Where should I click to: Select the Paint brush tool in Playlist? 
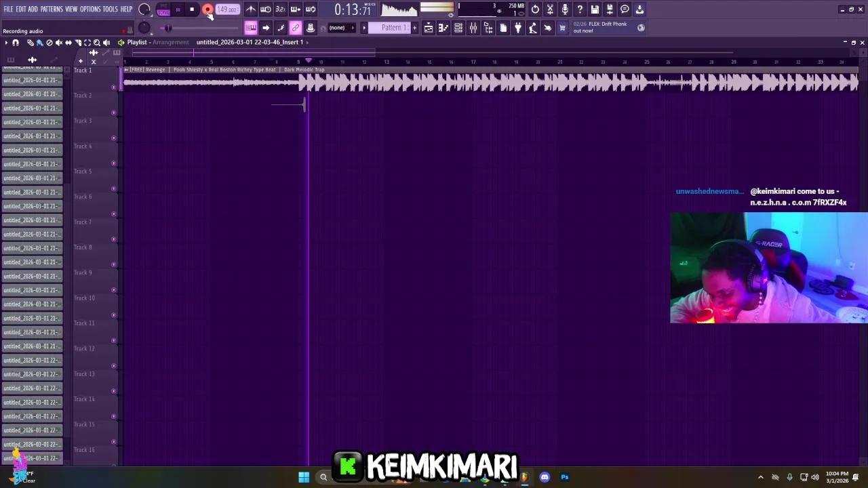click(x=39, y=43)
